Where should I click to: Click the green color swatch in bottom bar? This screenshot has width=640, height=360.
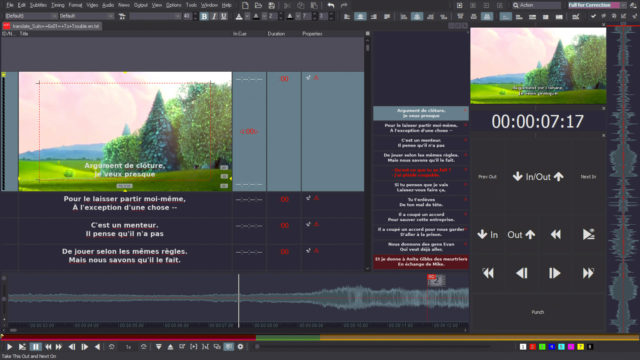pos(542,347)
